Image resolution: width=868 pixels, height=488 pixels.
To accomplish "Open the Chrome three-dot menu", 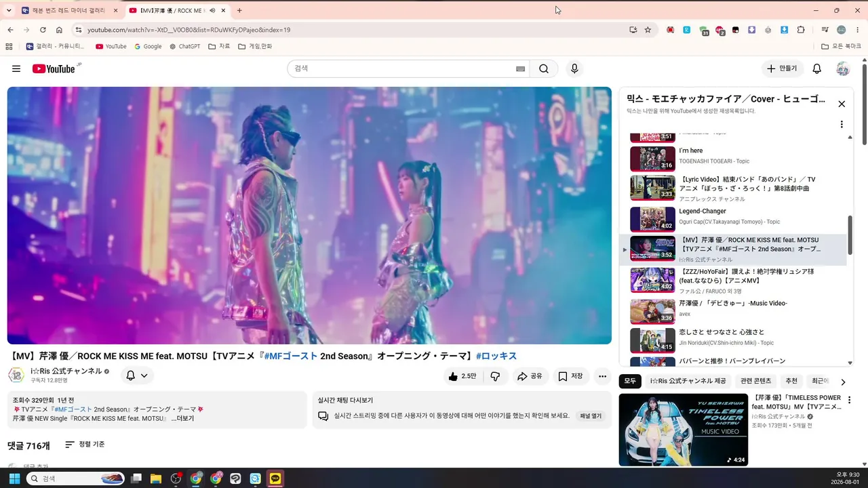I will pyautogui.click(x=858, y=30).
